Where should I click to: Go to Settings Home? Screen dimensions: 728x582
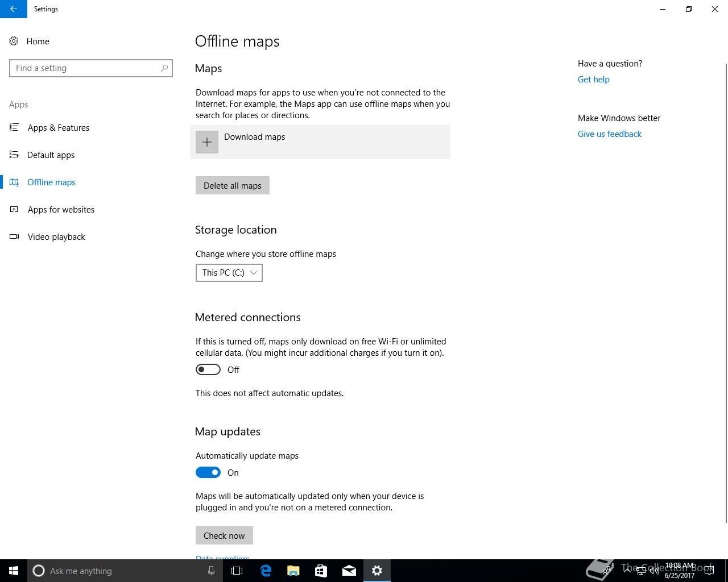(38, 41)
